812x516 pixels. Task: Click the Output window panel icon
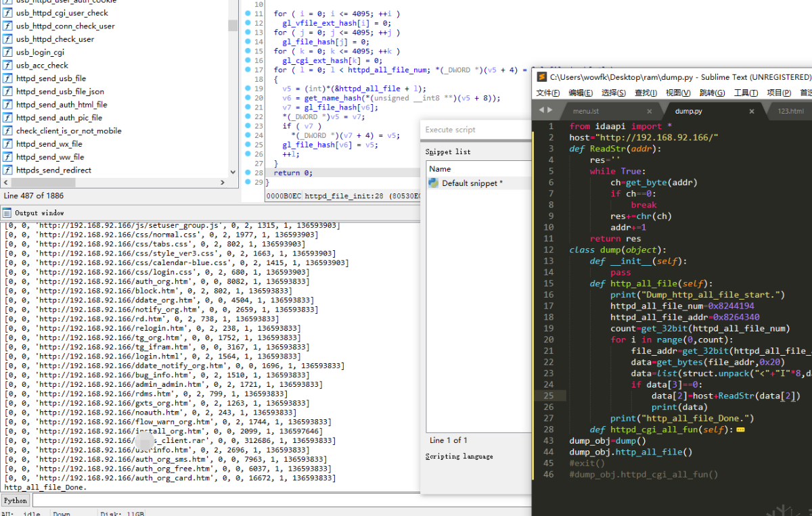6,213
